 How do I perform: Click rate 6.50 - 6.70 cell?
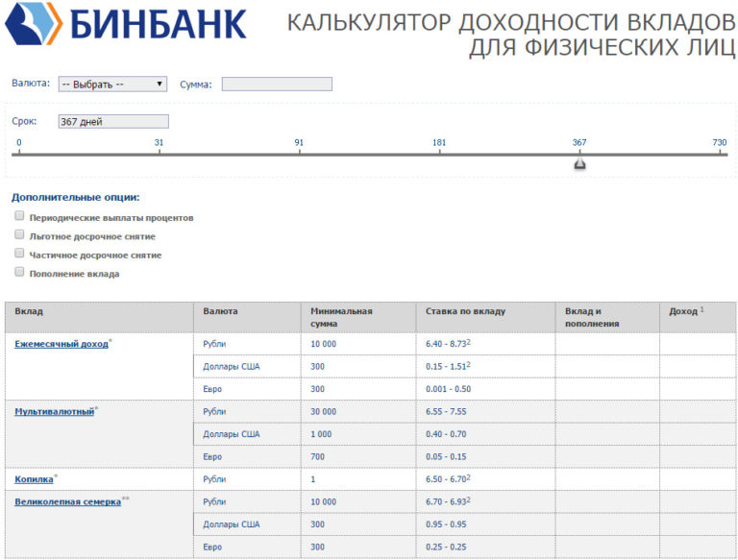(485, 479)
